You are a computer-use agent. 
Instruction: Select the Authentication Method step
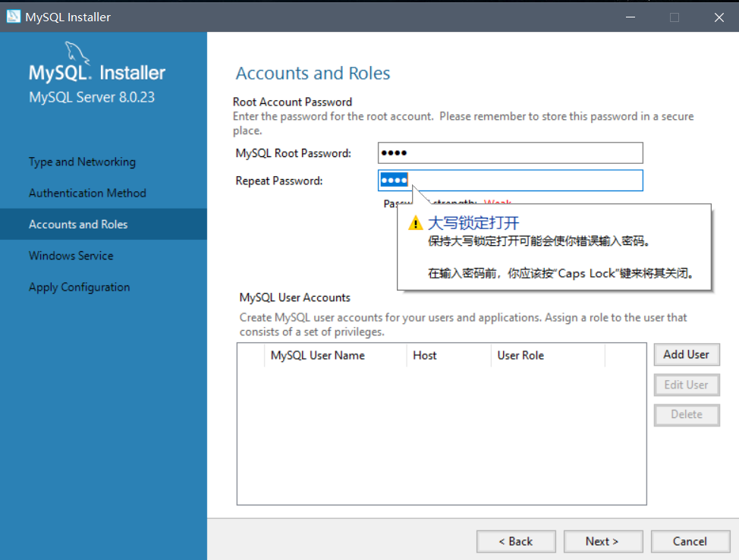tap(87, 193)
